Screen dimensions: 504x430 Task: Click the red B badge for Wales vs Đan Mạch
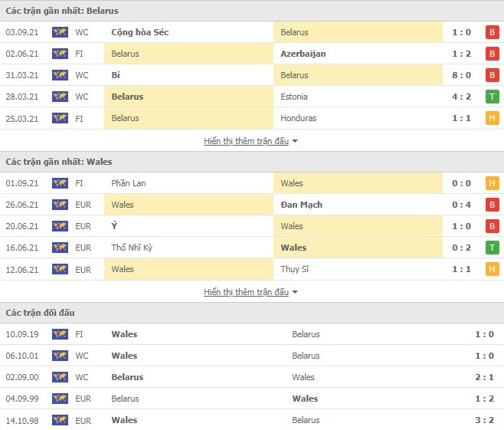point(492,205)
